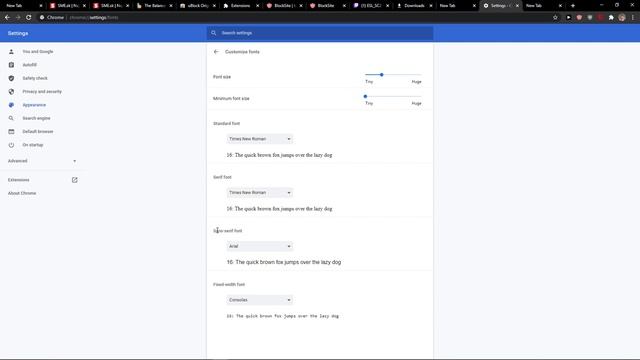Viewport: 640px width, 360px height.
Task: Return from Customize fonts via back arrow
Action: click(x=216, y=52)
